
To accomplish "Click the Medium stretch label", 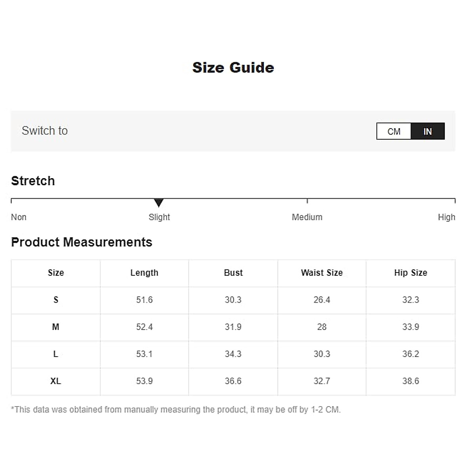I will click(307, 217).
